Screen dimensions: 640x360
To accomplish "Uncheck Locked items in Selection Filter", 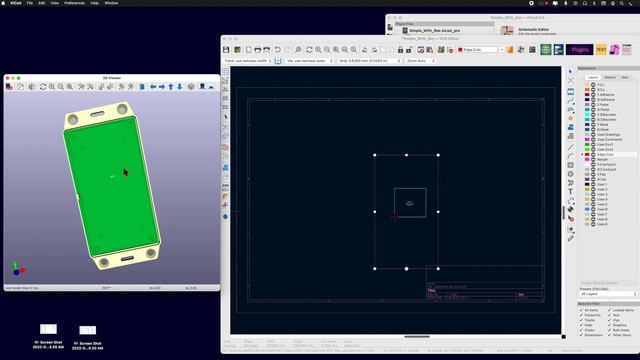I will [x=609, y=310].
